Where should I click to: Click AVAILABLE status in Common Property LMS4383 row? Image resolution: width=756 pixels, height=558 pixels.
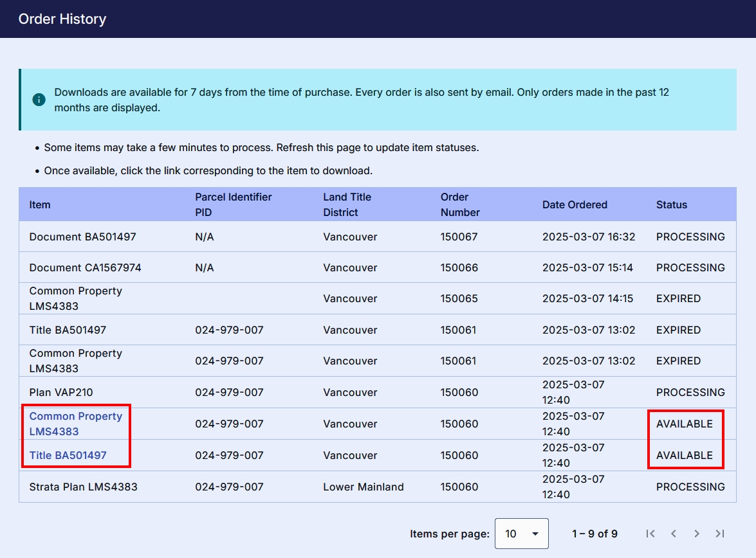(684, 424)
